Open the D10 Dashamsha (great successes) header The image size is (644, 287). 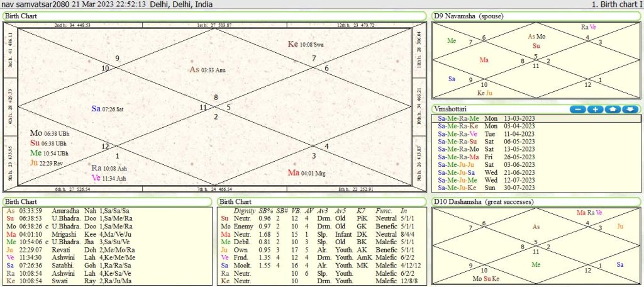pyautogui.click(x=484, y=201)
